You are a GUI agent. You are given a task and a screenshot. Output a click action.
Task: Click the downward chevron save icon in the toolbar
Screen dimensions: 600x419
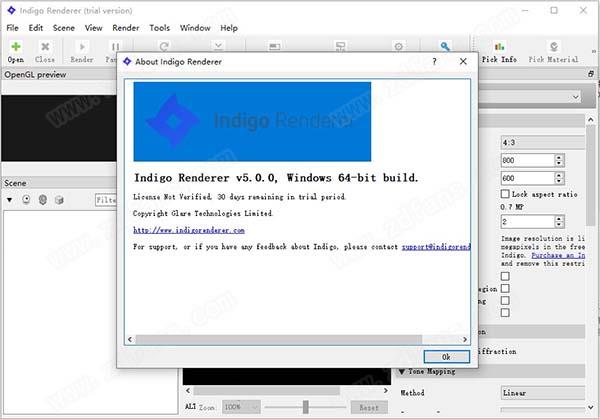click(x=218, y=46)
